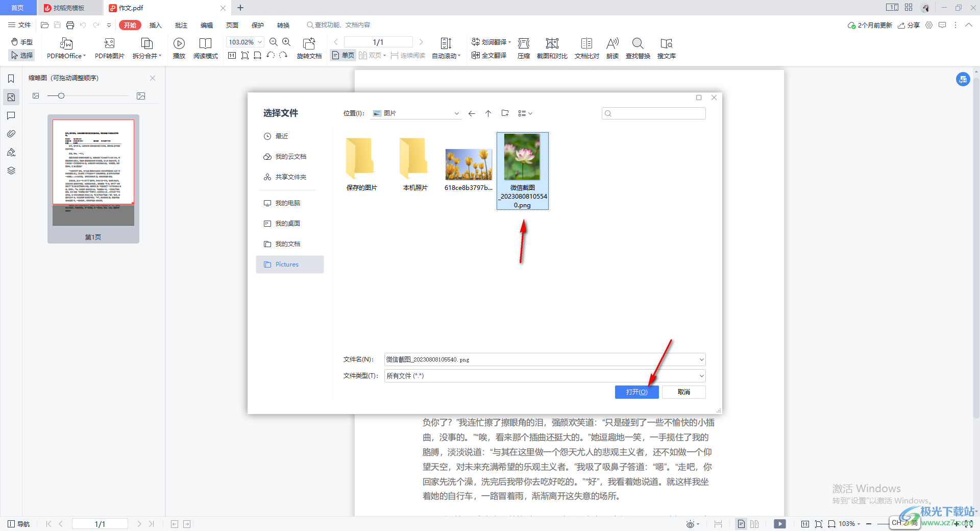Toggle the thumbnail panel sidebar icon

tap(11, 97)
